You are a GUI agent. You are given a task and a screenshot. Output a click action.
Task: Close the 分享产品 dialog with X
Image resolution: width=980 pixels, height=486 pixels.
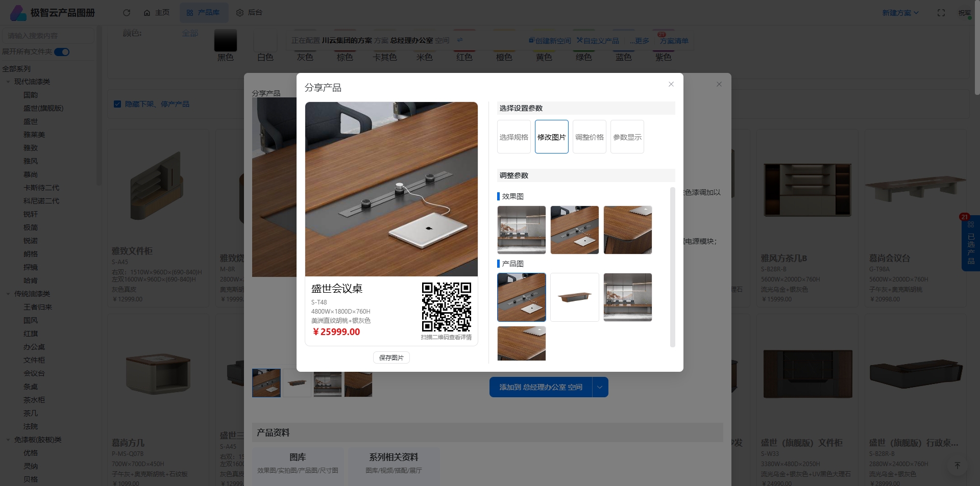671,84
